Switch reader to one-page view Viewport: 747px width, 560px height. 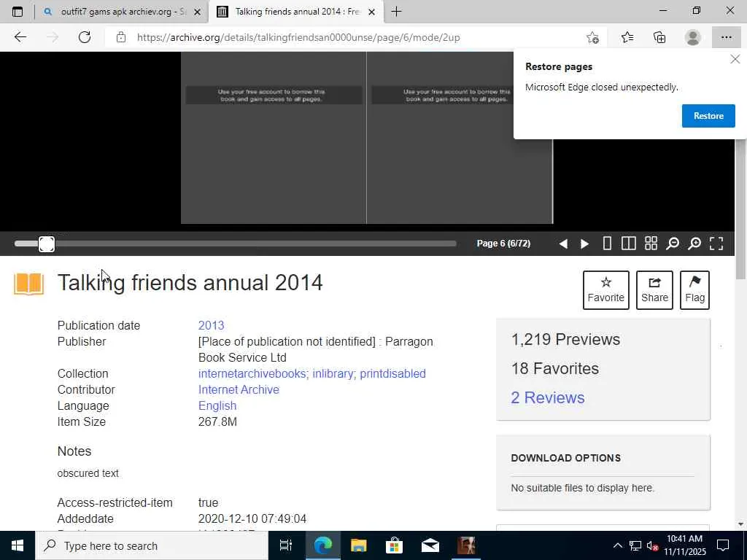pyautogui.click(x=607, y=244)
